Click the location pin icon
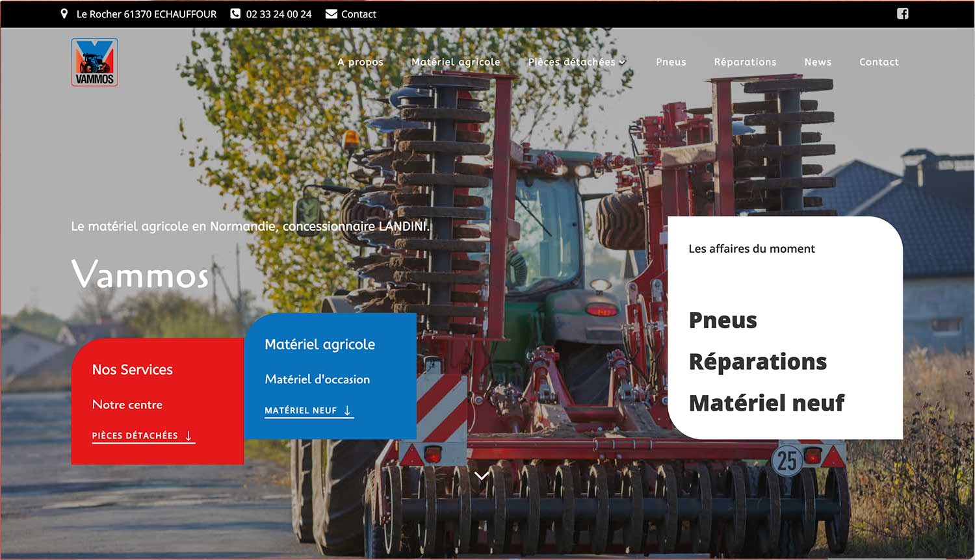Screen dimensions: 975x560 click(x=64, y=14)
